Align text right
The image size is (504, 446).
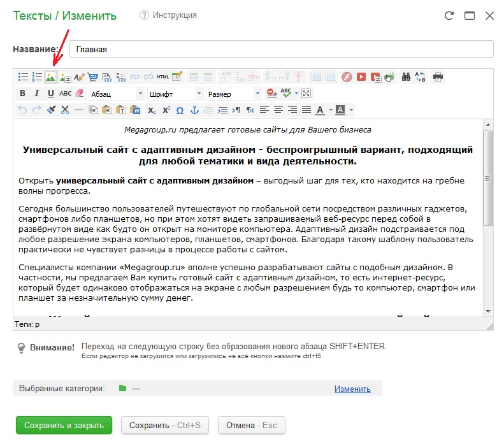[x=292, y=110]
